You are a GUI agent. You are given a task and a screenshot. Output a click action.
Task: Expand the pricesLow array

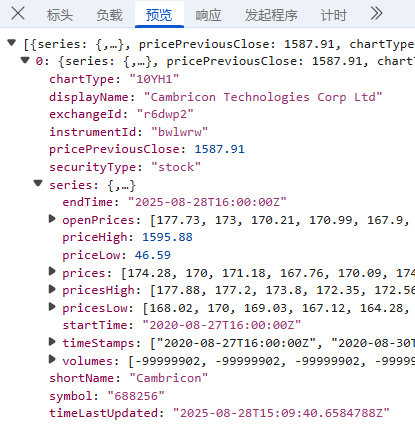point(52,307)
